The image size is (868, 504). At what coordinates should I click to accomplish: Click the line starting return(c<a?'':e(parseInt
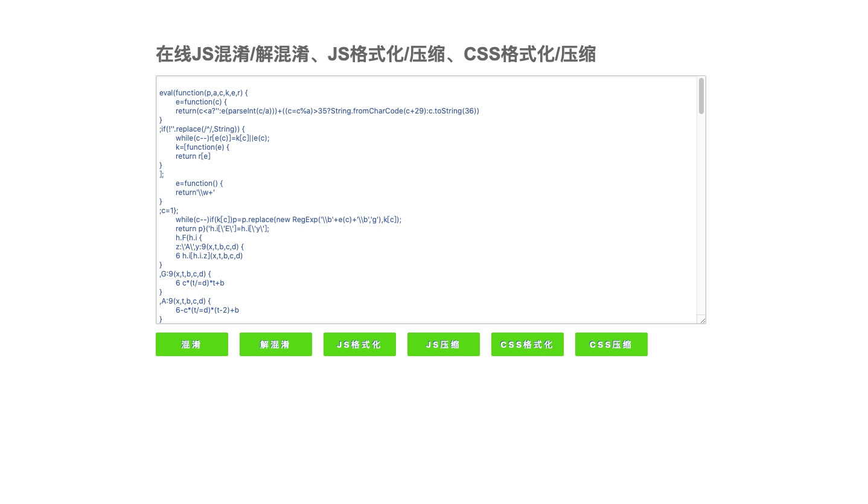coord(327,111)
